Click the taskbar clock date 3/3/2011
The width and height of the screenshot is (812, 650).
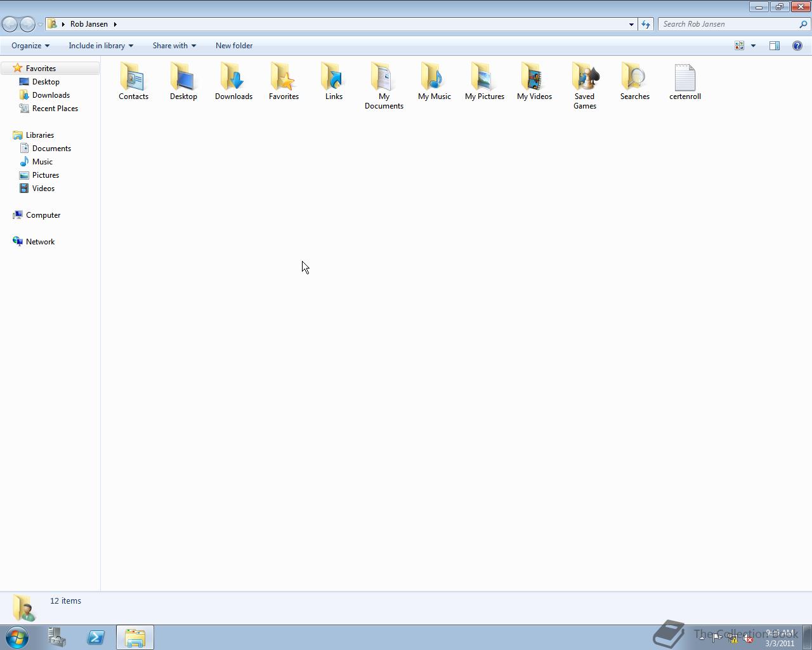click(780, 643)
